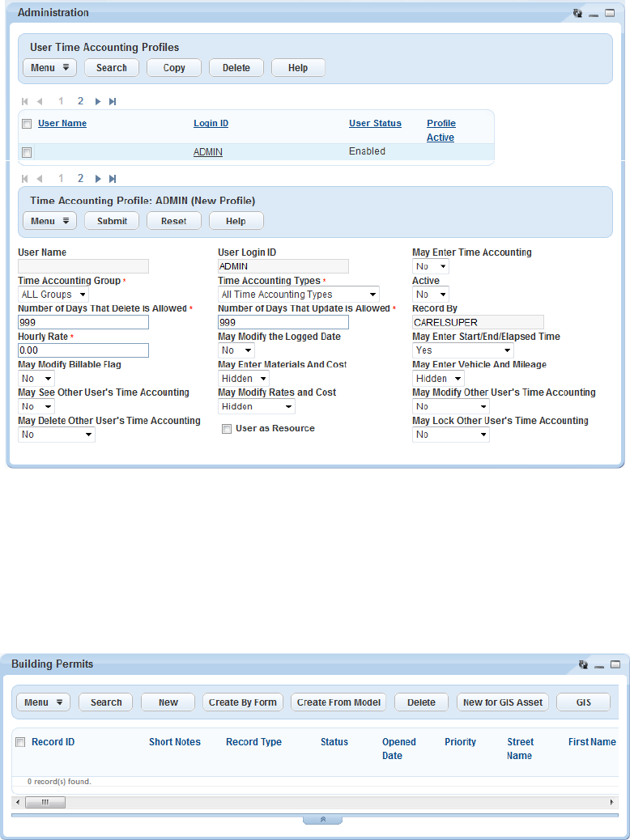
Task: Open Menu in User Time Accounting Profiles
Action: coord(50,68)
